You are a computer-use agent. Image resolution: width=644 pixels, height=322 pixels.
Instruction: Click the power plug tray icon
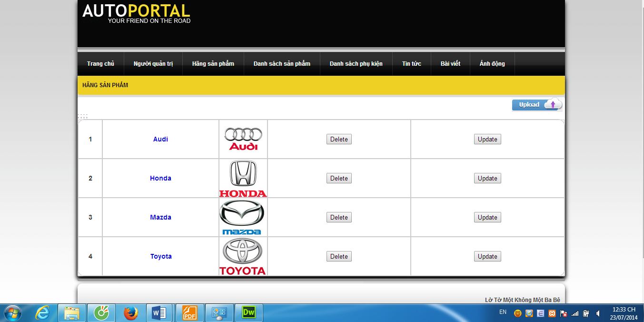[586, 313]
